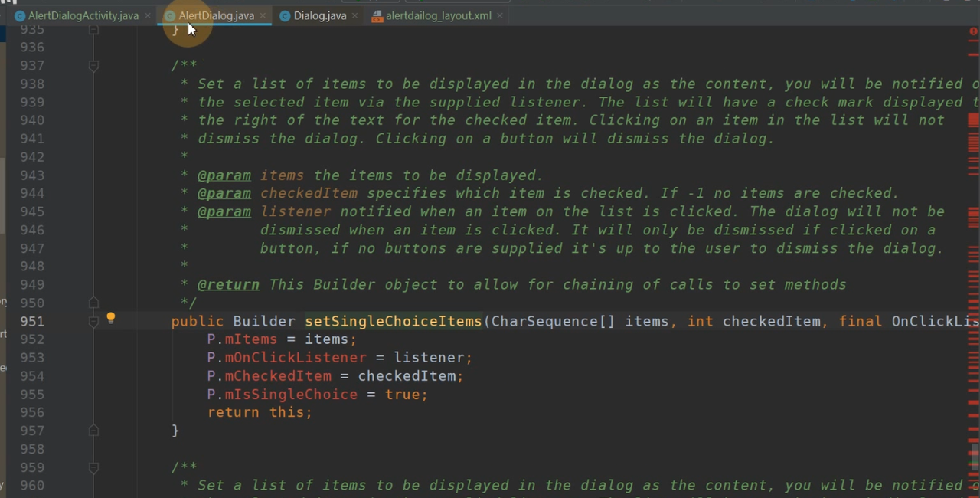Close the AlertDialogActivity.java tab
This screenshot has width=980, height=498.
pos(148,15)
